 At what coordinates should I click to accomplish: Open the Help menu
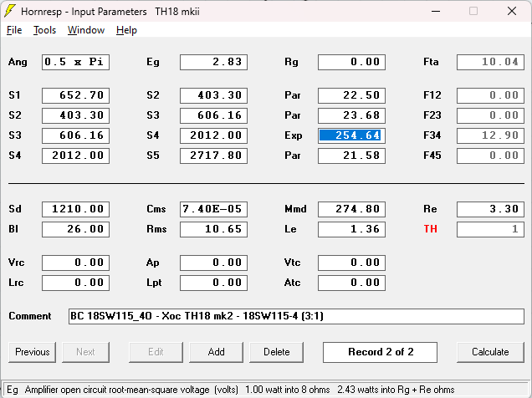point(126,30)
